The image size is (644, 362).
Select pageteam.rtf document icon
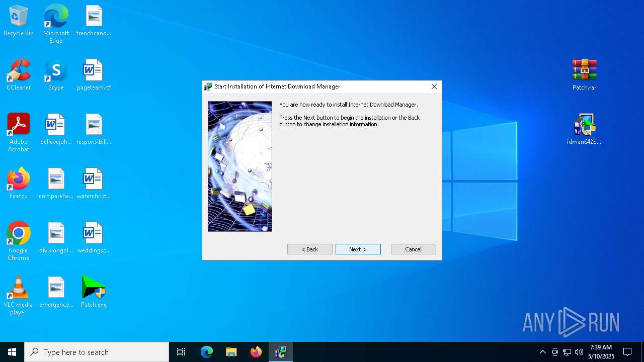pos(94,75)
